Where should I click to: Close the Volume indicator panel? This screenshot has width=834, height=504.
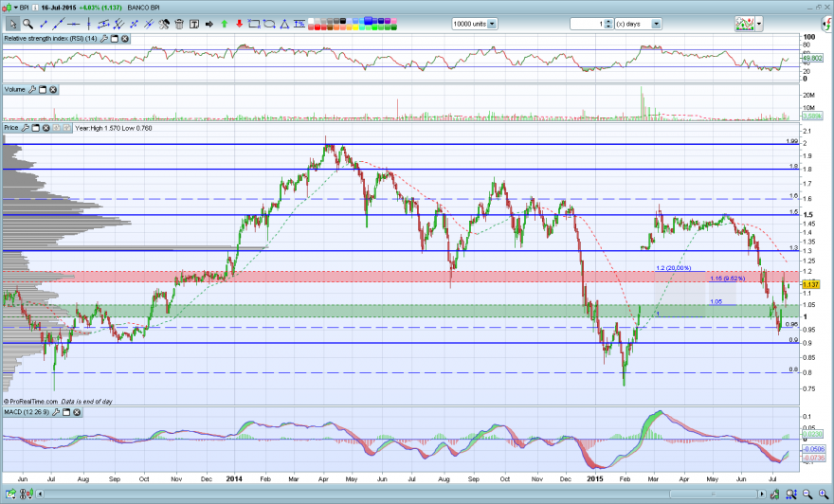point(53,90)
